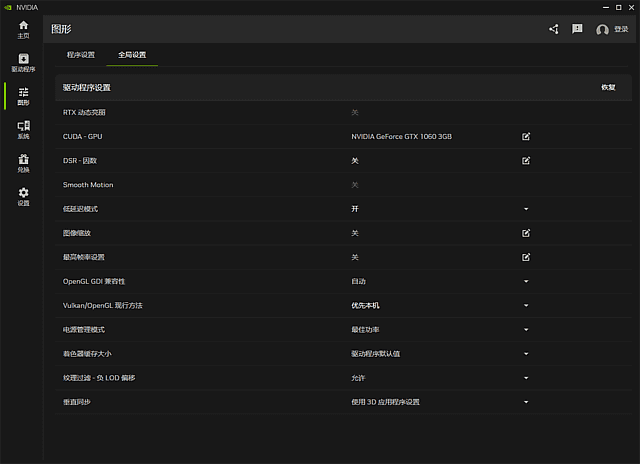Click the 登录 login button
Viewport: 640px width, 464px height.
[613, 29]
